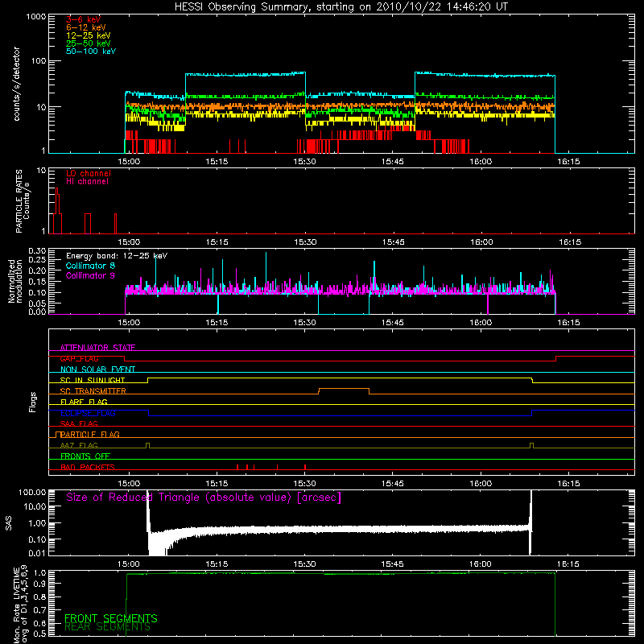The width and height of the screenshot is (644, 644).
Task: Click the raised SC_TRANSMITTER flag segment
Action: click(344, 389)
